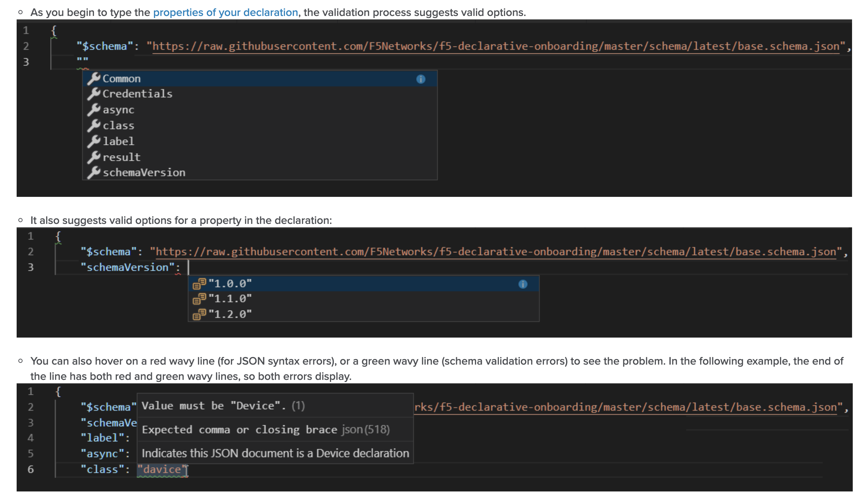868x497 pixels.
Task: Open properties of your declaration link
Action: pos(225,12)
